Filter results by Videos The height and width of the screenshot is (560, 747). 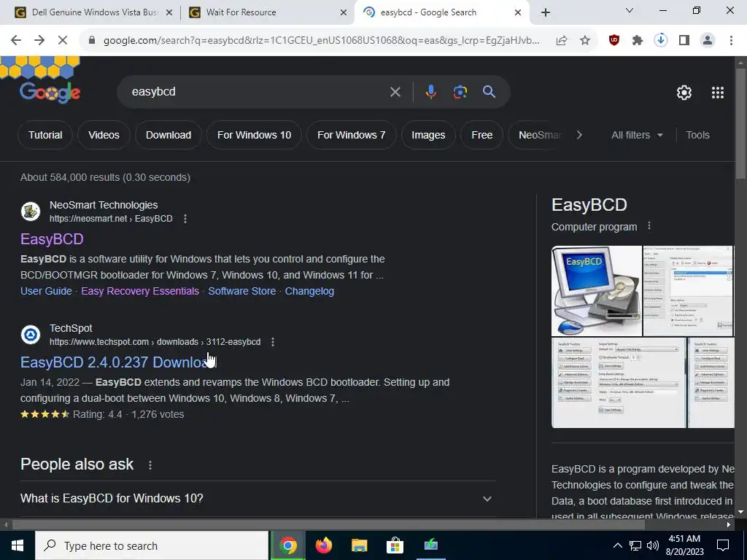(104, 135)
